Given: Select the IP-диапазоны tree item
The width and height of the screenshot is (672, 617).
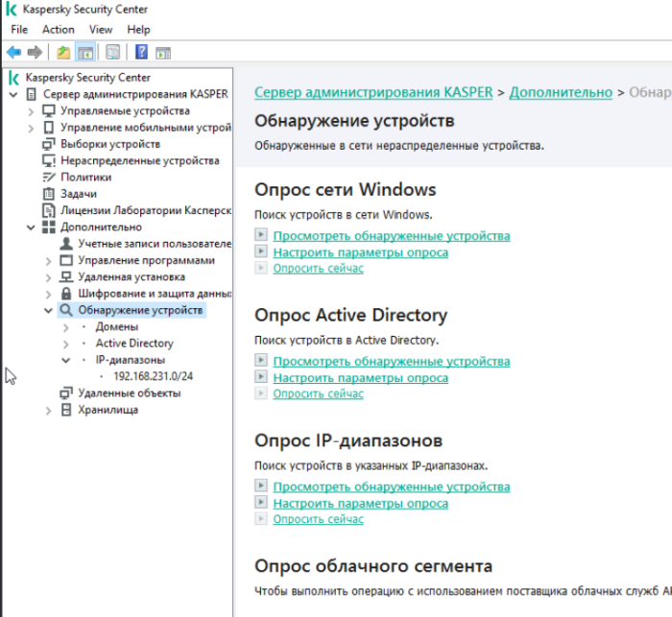Looking at the screenshot, I should pos(131,360).
